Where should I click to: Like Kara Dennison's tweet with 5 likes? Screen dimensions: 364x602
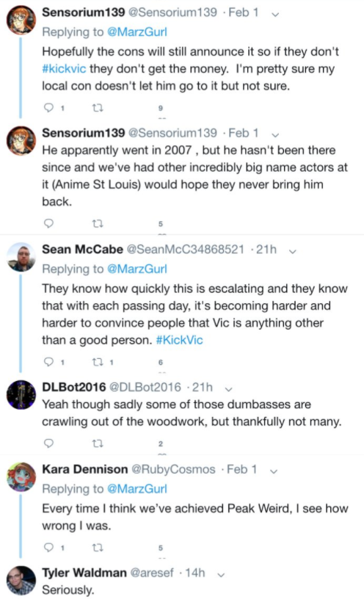(x=161, y=548)
